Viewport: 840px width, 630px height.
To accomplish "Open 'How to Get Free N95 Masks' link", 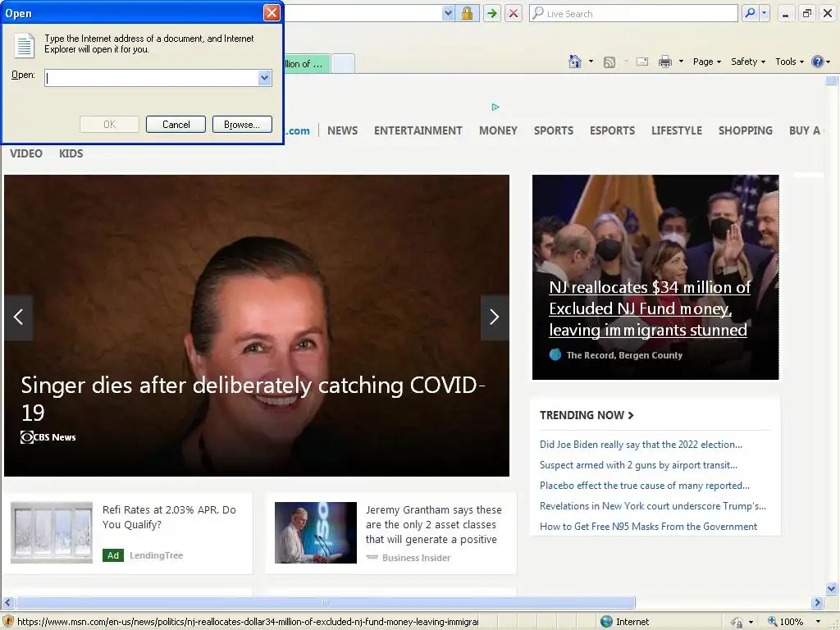I will point(648,527).
